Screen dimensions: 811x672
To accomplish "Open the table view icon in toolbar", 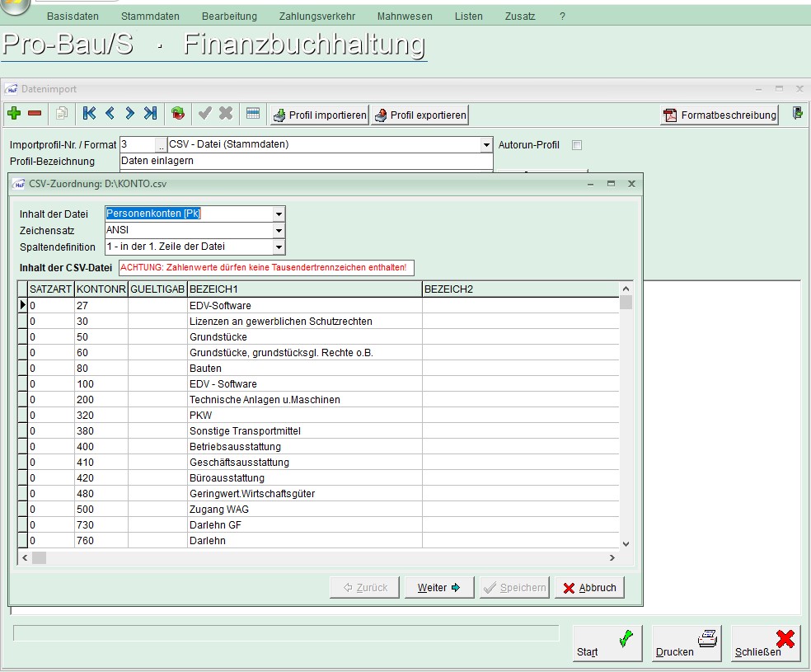I will pos(253,114).
